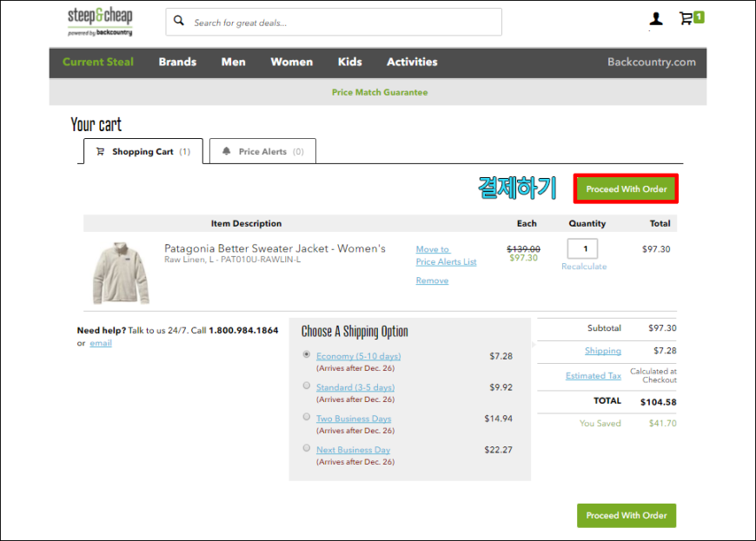Select Standard (3-5 days) shipping radio
Viewport: 756px width, 541px height.
click(x=306, y=386)
